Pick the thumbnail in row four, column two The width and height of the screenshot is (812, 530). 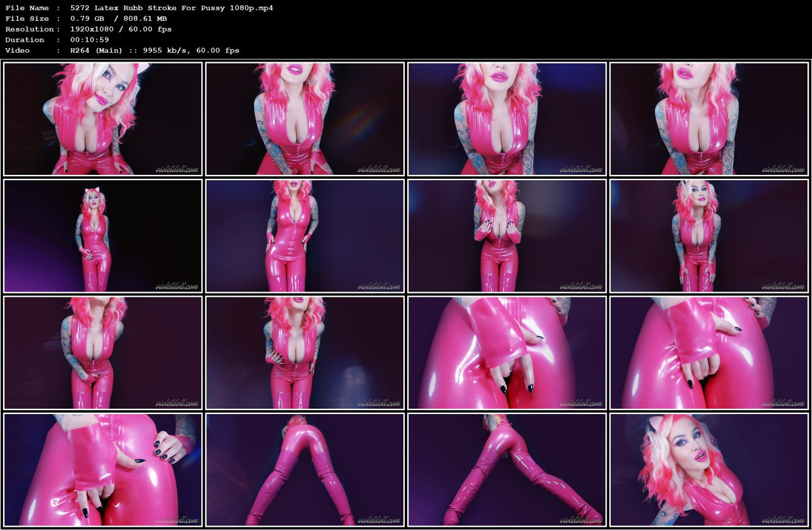[305, 470]
